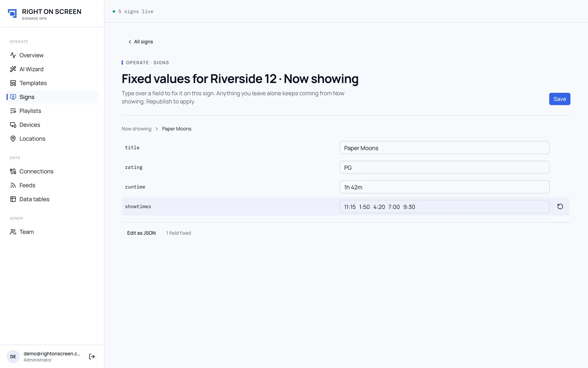Click the showtimes field label
Viewport: 588px width, 368px height.
coord(138,206)
